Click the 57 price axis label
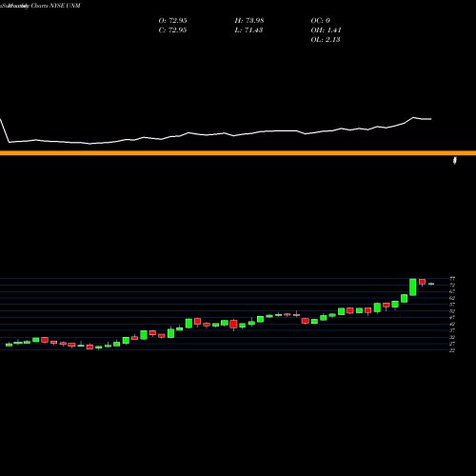This screenshot has width=476, height=476. coord(452,305)
